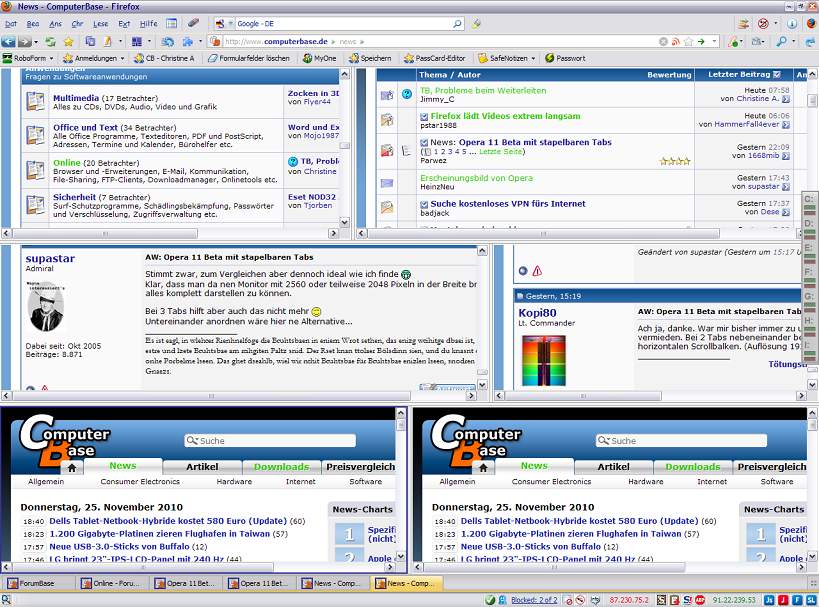
Task: Click the 'Blocked: 2 of 2' status link
Action: point(534,600)
